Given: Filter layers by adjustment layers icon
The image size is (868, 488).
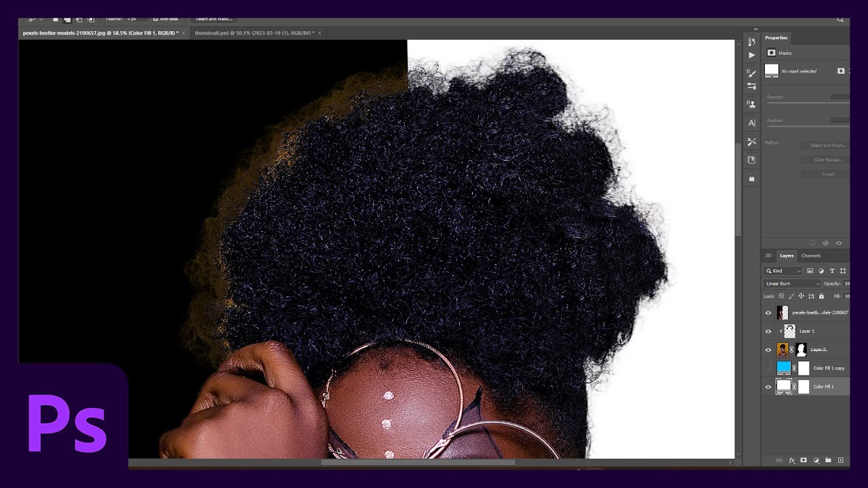Looking at the screenshot, I should tap(821, 270).
